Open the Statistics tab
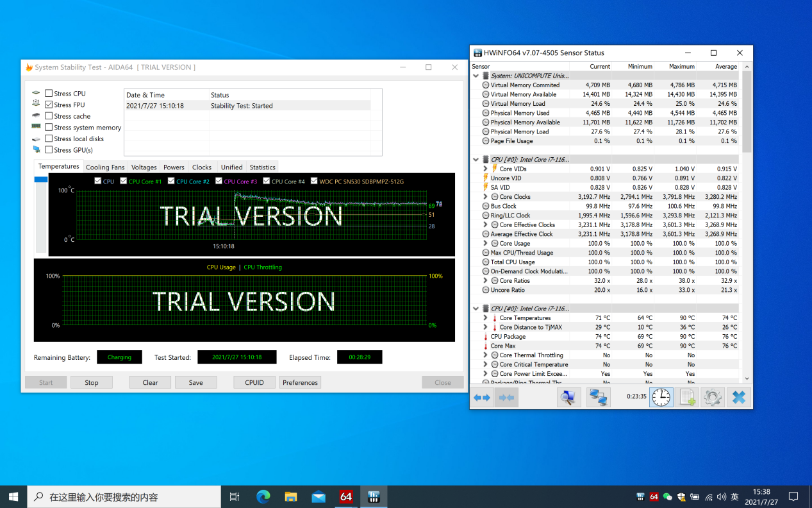812x508 pixels. (x=262, y=167)
